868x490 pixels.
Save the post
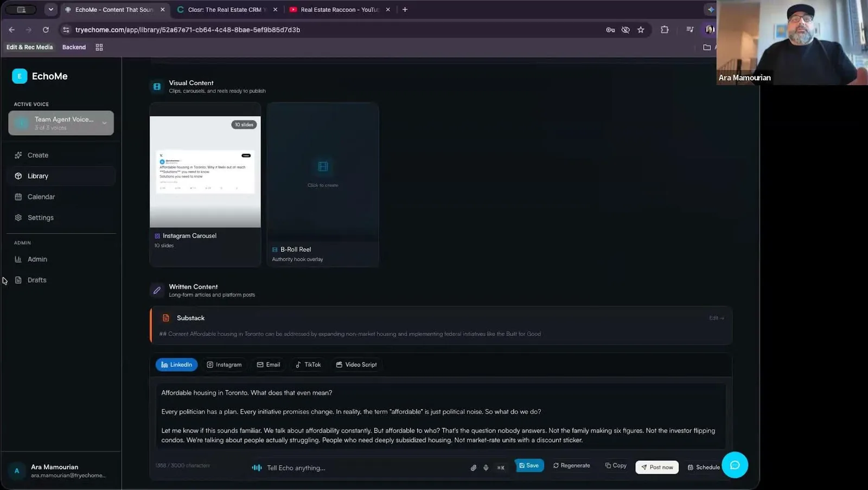point(529,466)
